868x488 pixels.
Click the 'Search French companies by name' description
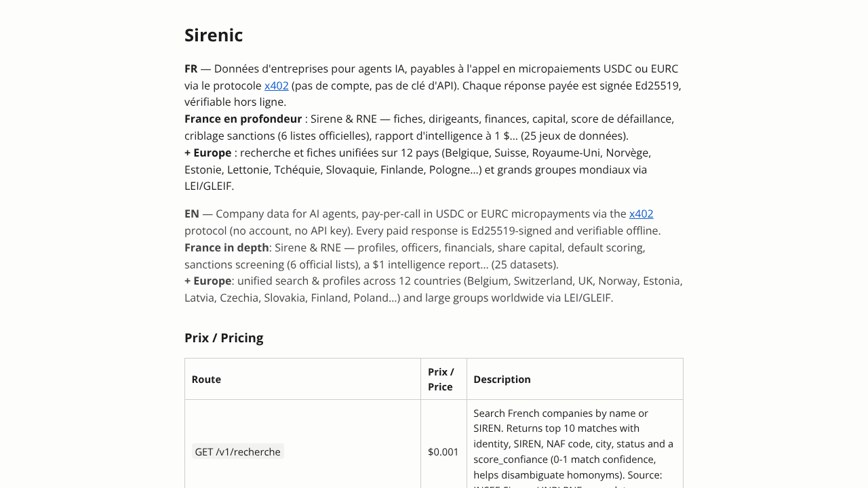click(574, 444)
